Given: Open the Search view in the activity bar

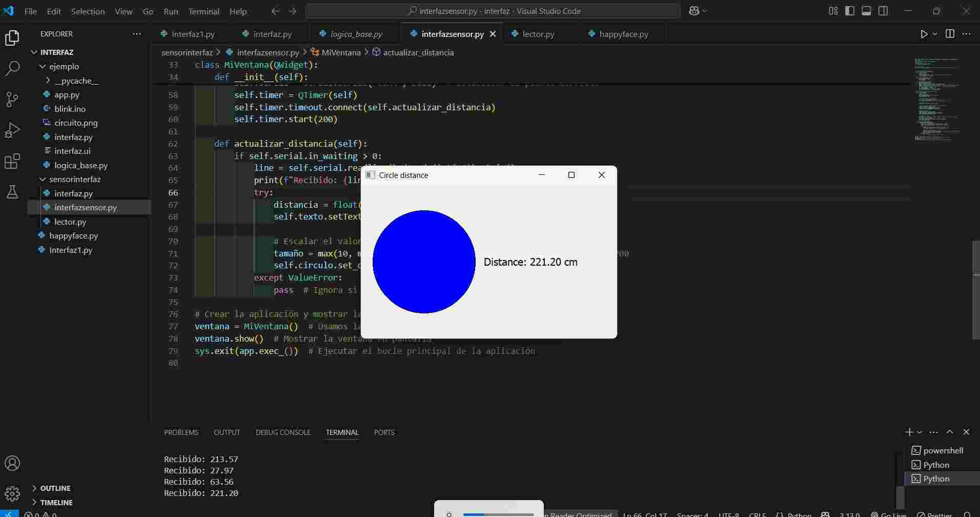Looking at the screenshot, I should [12, 68].
